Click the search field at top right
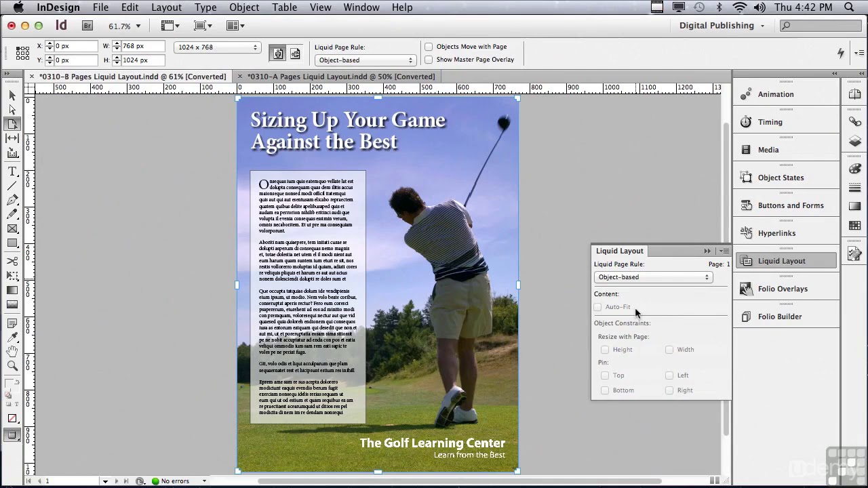The height and width of the screenshot is (488, 868). [822, 26]
